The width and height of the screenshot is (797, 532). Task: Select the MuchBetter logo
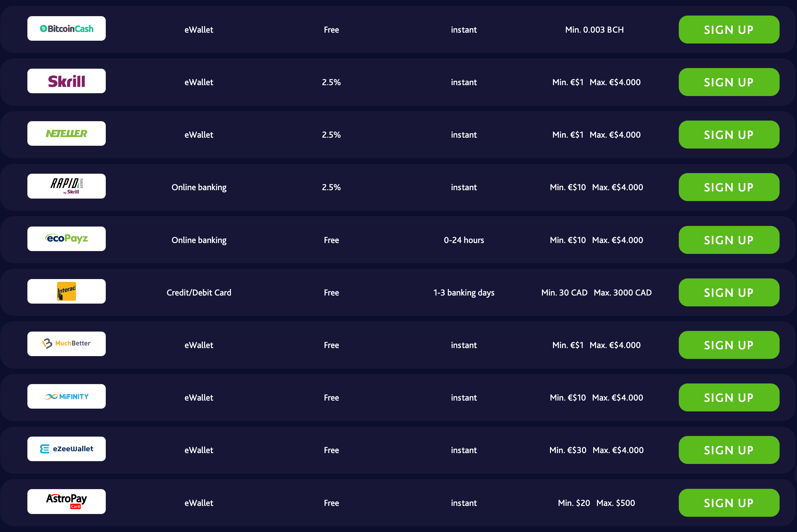(x=67, y=344)
